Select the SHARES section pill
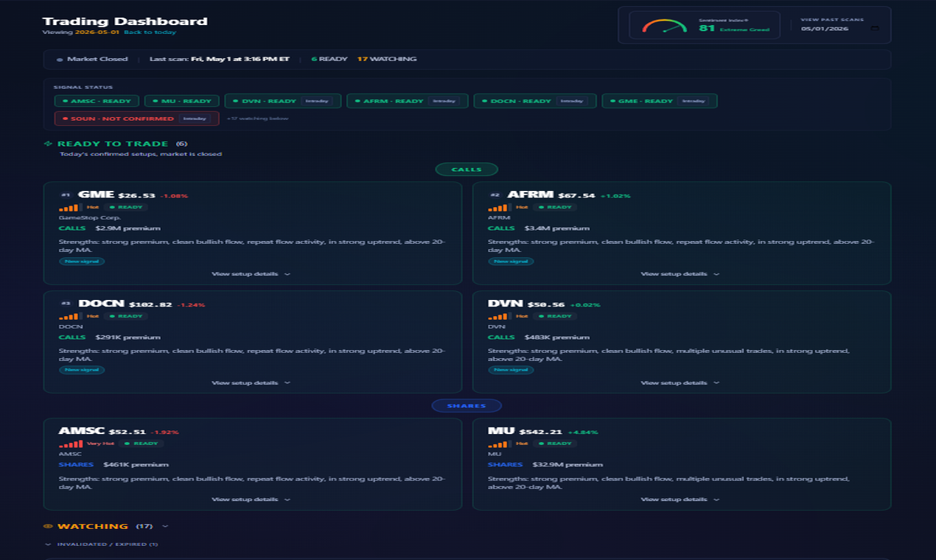936x560 pixels. [467, 405]
